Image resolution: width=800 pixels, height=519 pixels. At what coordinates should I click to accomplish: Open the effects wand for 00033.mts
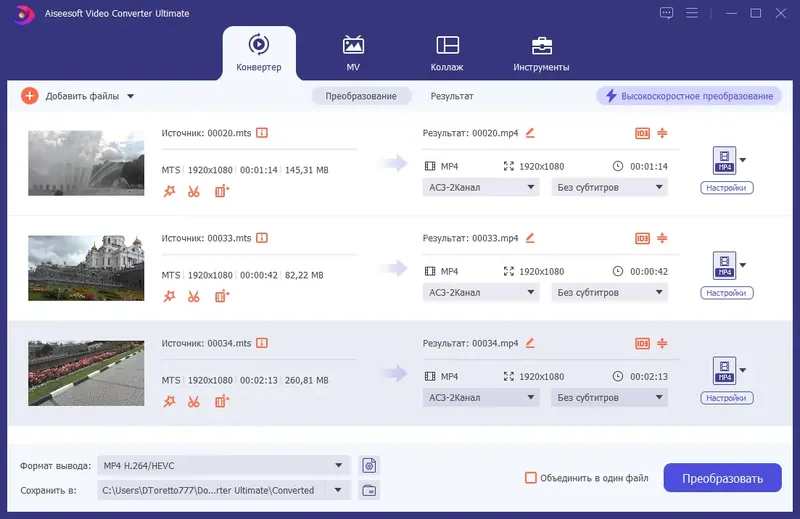169,296
